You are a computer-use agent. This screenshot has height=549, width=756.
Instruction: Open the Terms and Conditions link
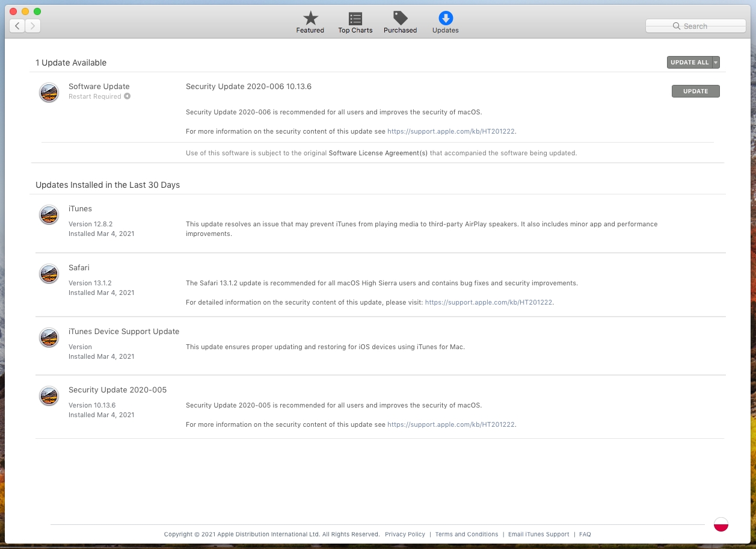(467, 535)
